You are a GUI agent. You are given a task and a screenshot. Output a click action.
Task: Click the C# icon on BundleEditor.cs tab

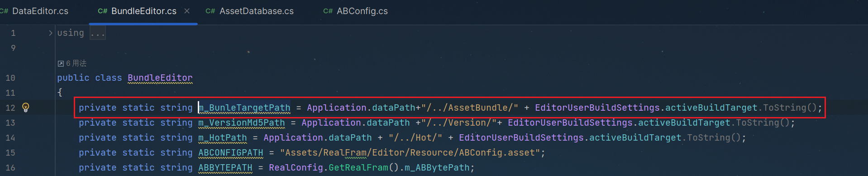click(102, 11)
